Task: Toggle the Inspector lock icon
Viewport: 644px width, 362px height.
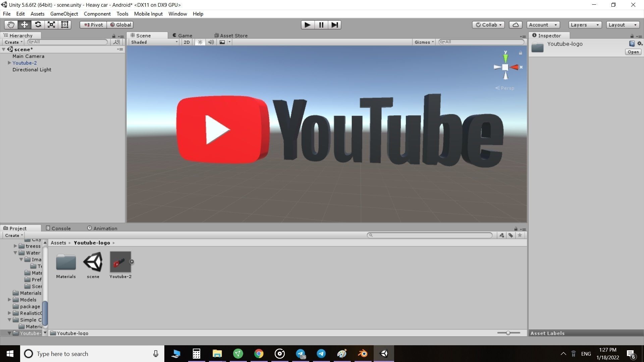Action: click(632, 36)
